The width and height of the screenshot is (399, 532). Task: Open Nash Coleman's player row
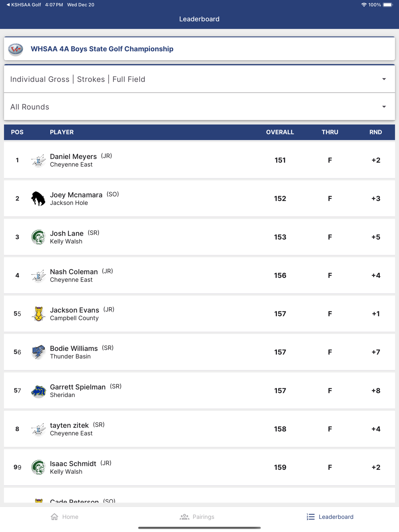point(199,276)
